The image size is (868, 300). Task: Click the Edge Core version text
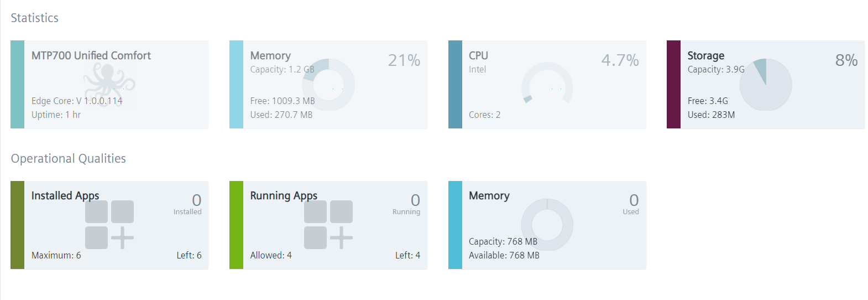[77, 101]
